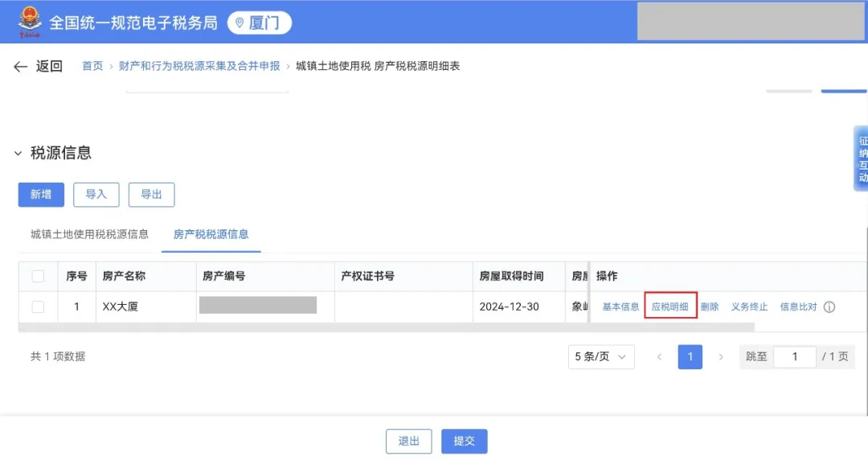
Task: Click the jump-to page number field
Action: tap(794, 356)
